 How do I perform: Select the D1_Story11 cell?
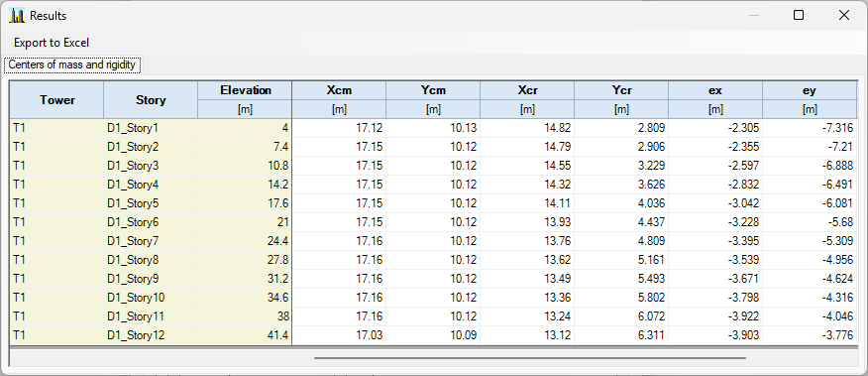(151, 316)
